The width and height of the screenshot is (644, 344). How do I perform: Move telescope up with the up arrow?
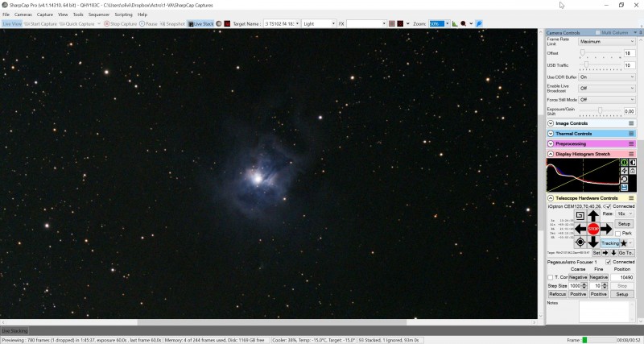(x=593, y=215)
